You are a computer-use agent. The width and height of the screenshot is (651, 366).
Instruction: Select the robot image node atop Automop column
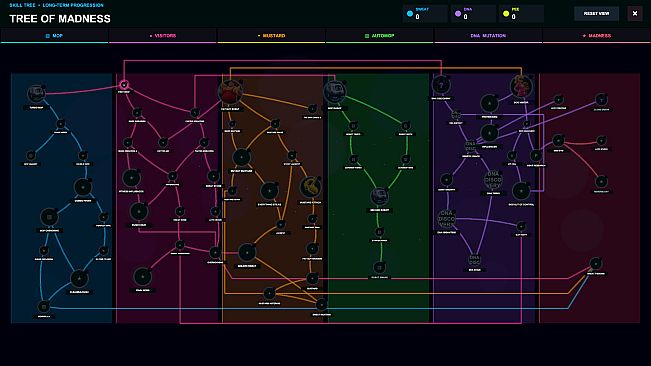coord(335,92)
